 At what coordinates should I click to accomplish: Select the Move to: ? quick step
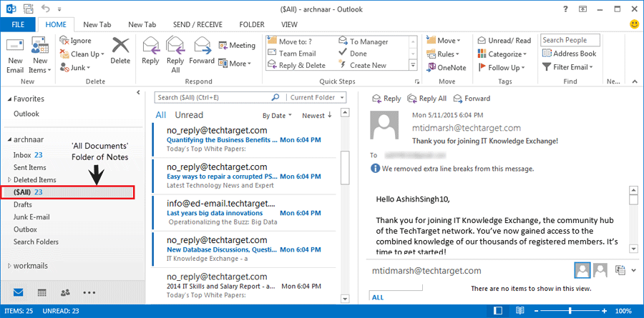pyautogui.click(x=290, y=41)
